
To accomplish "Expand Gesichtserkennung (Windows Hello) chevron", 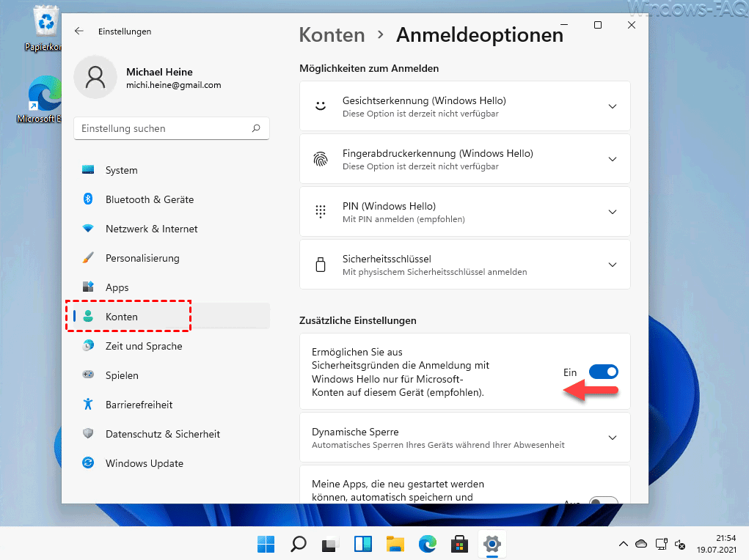I will coord(613,106).
